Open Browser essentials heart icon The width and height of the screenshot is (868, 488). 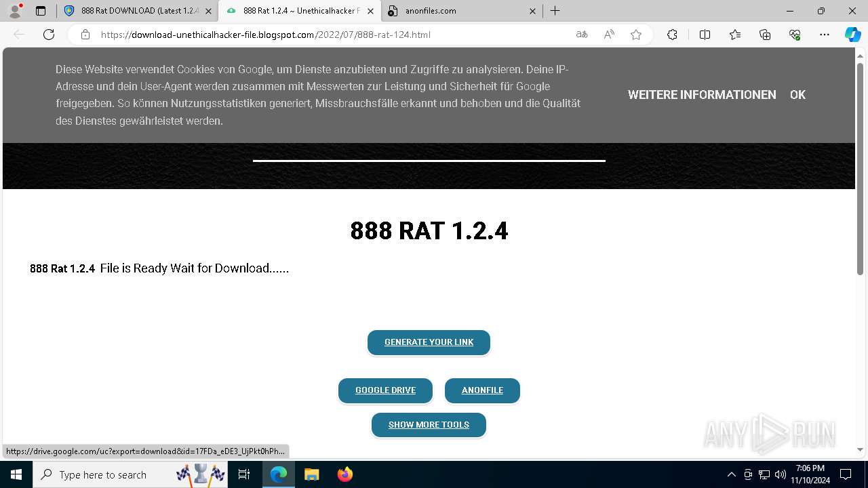[795, 35]
